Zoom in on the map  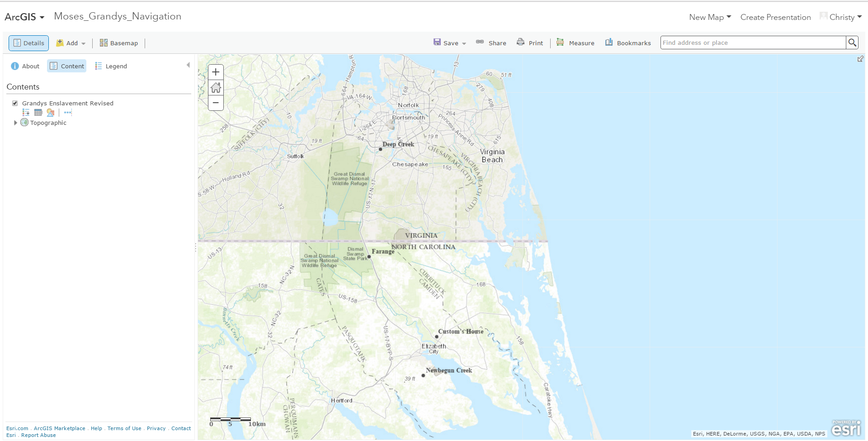coord(216,72)
